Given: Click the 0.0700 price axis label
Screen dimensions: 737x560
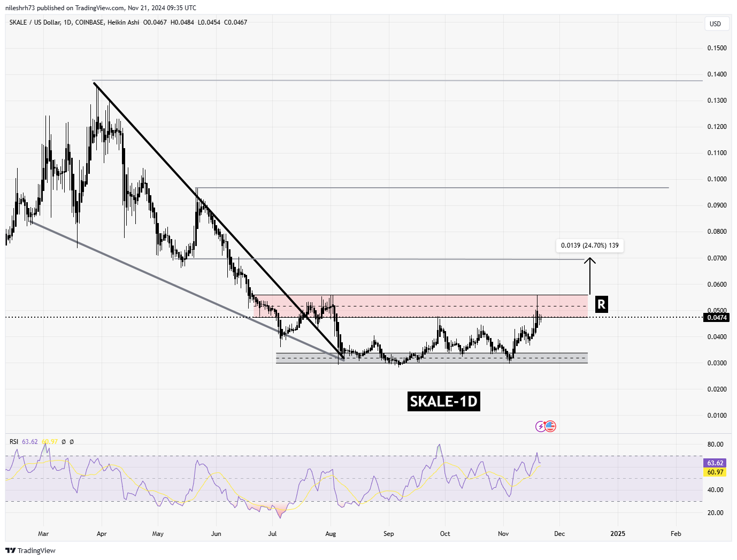Looking at the screenshot, I should click(x=717, y=258).
